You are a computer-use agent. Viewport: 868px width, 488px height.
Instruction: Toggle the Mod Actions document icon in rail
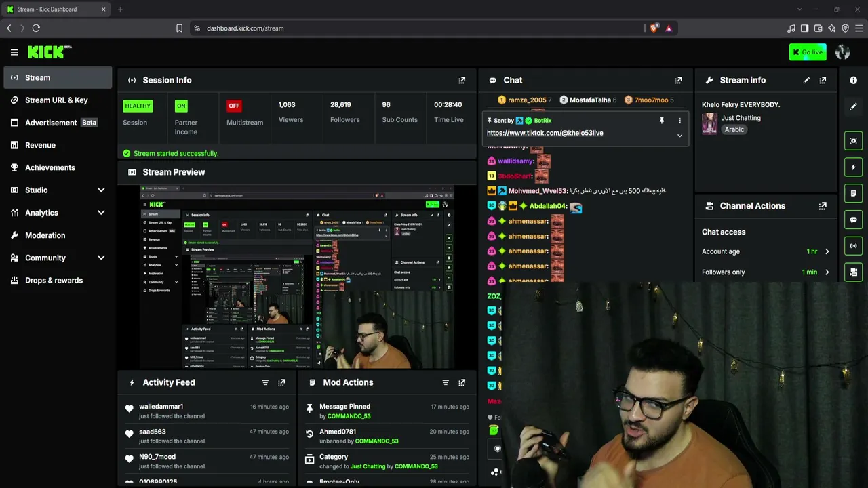[854, 193]
